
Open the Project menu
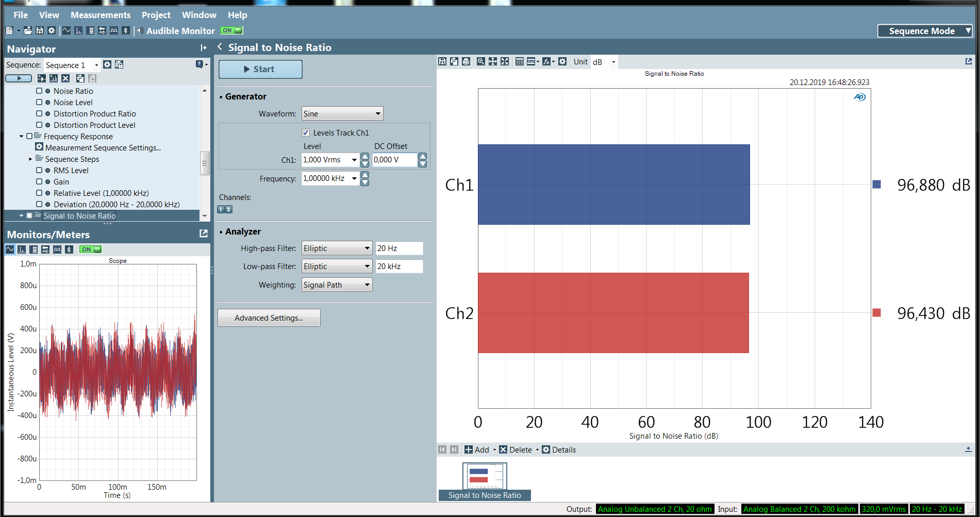click(x=156, y=15)
